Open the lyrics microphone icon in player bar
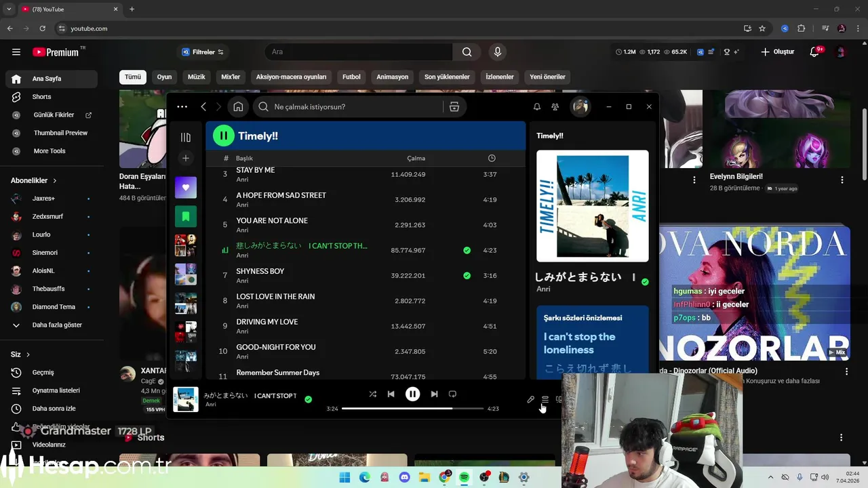The image size is (868, 488). pyautogui.click(x=530, y=400)
